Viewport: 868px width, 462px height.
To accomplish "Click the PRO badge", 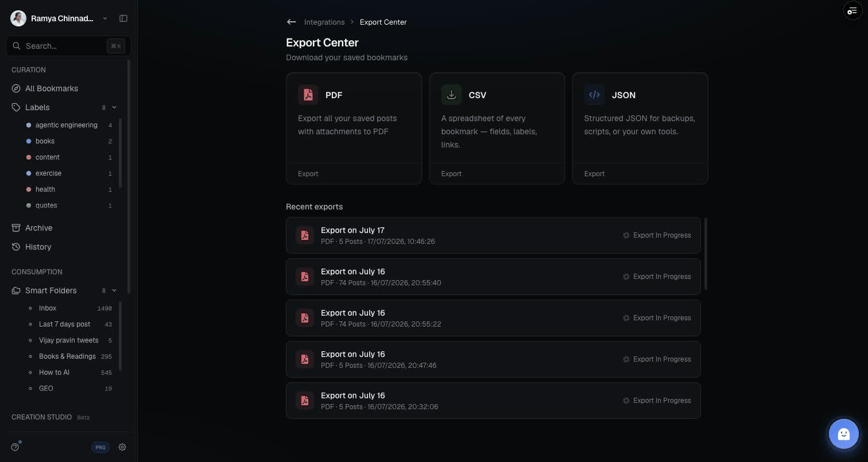I will [x=100, y=447].
